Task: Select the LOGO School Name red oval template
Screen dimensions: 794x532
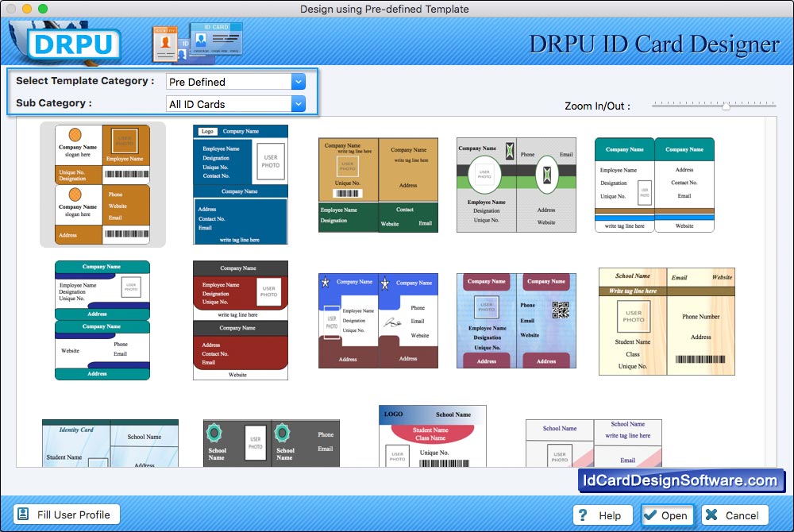Action: point(433,436)
